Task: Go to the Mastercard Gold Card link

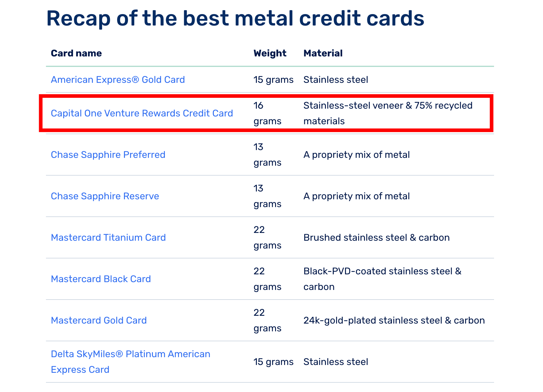Action: pyautogui.click(x=99, y=320)
